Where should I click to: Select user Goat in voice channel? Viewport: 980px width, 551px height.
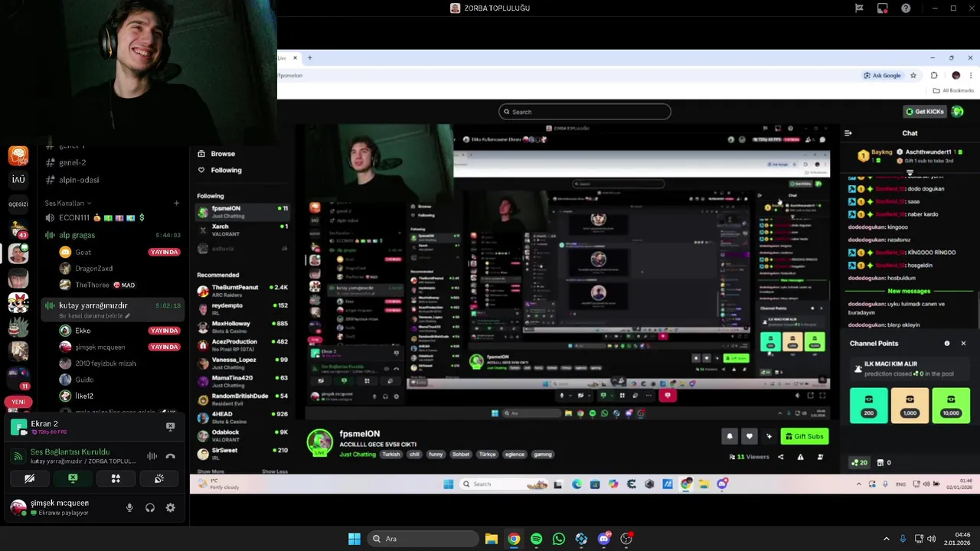coord(83,252)
